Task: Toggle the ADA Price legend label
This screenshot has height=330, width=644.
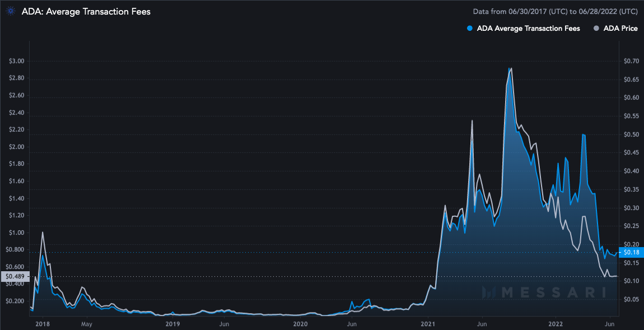Action: [x=620, y=29]
